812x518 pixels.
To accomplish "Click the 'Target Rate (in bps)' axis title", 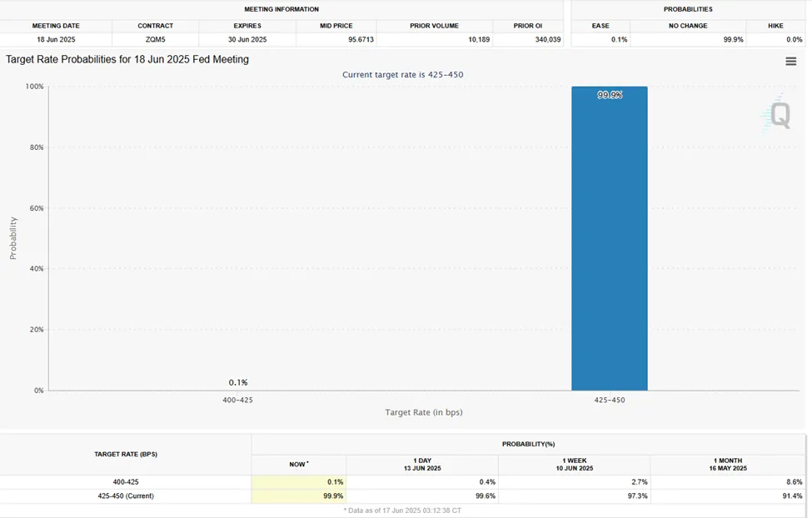I will point(424,412).
